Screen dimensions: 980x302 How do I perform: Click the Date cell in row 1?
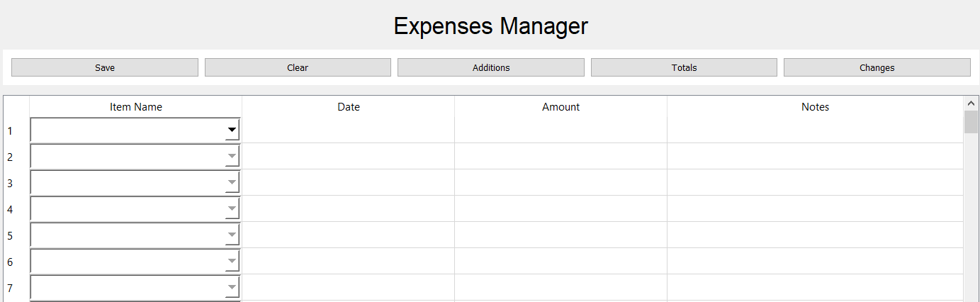click(348, 130)
